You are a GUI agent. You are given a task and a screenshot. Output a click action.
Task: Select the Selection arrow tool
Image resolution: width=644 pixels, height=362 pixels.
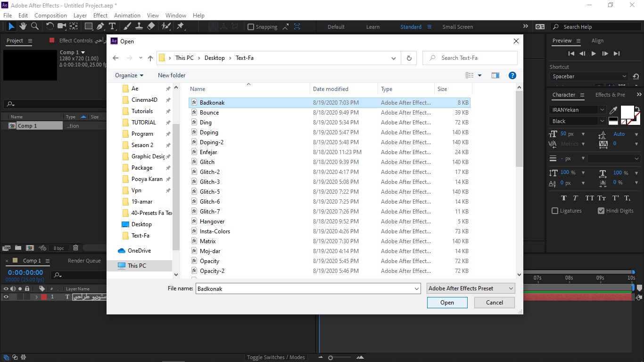click(11, 26)
